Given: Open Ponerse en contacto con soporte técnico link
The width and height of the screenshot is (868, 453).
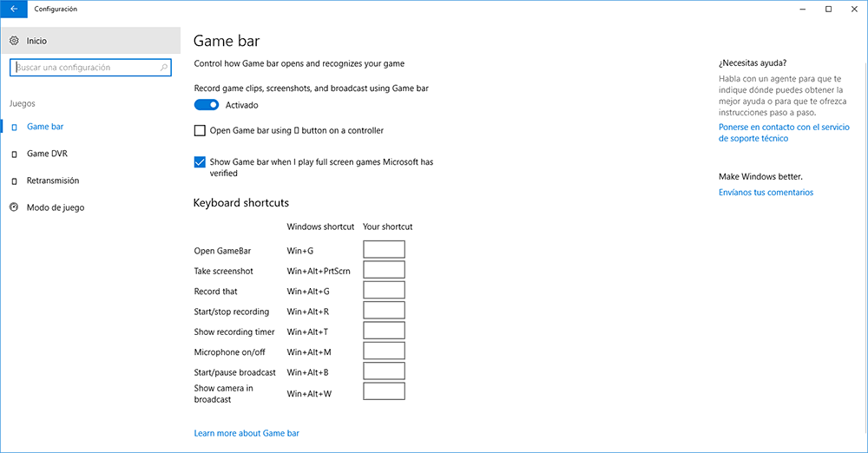Looking at the screenshot, I should [x=784, y=133].
